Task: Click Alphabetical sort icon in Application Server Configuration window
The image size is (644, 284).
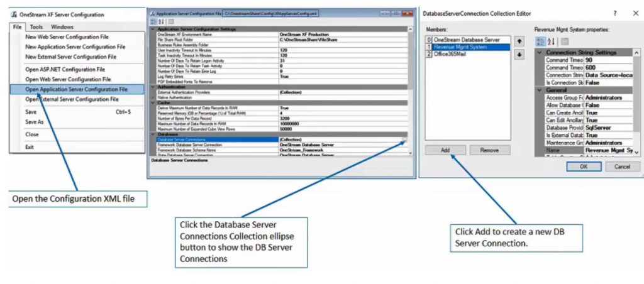Action: [161, 21]
